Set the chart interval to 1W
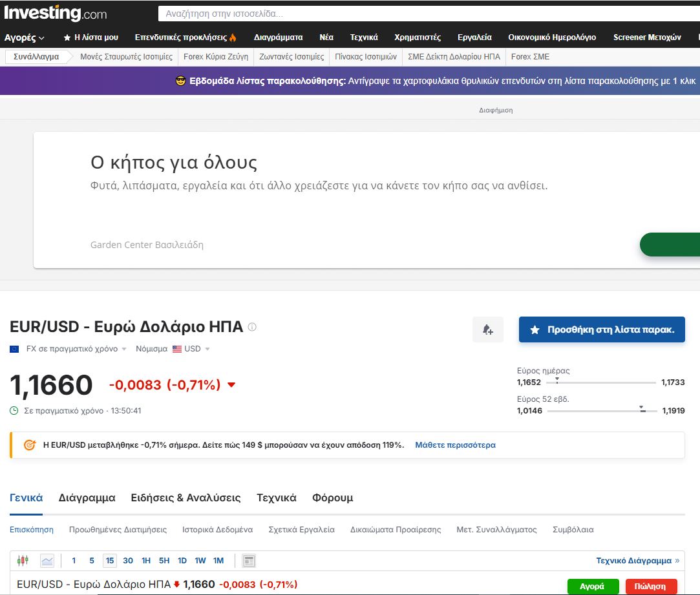Viewport: 700px width, 595px height. click(200, 561)
